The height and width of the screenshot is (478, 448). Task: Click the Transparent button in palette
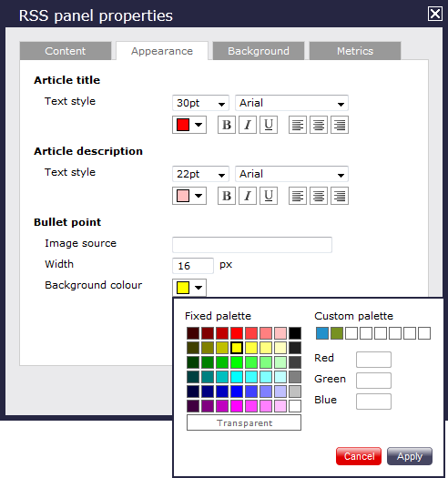244,422
